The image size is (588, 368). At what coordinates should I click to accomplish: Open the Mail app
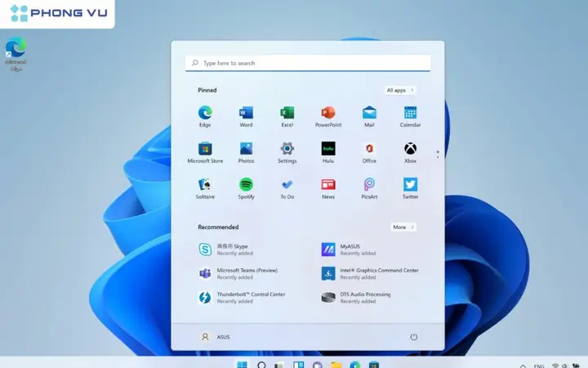369,117
